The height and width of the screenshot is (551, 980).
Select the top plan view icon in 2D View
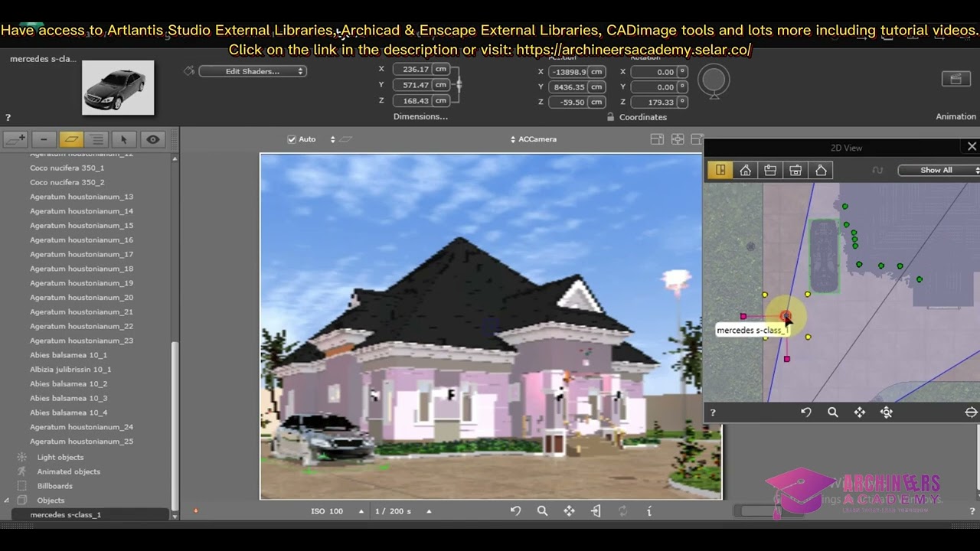pyautogui.click(x=720, y=170)
